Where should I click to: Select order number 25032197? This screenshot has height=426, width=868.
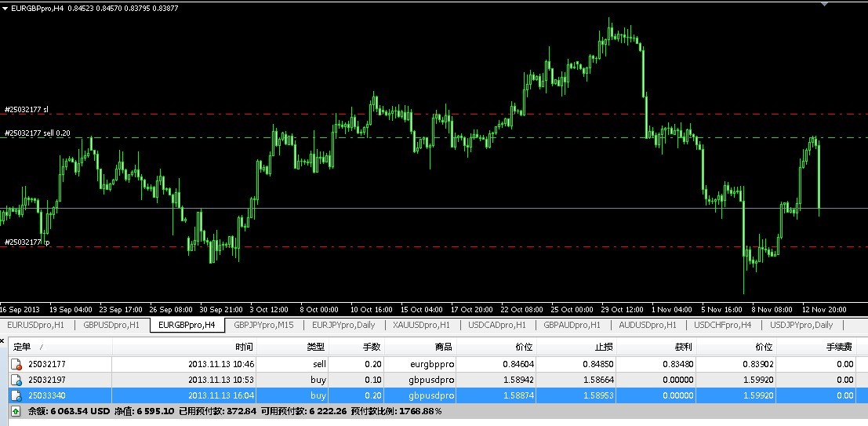[x=47, y=380]
